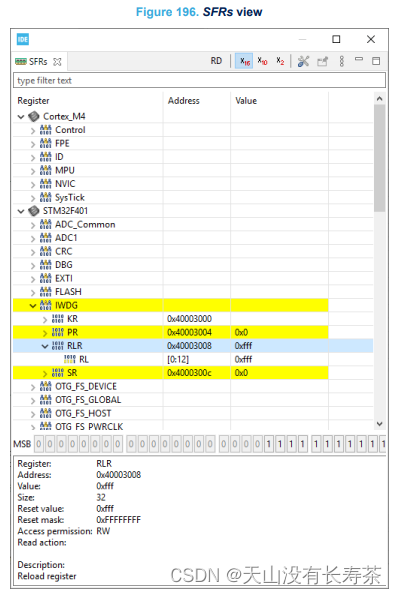The width and height of the screenshot is (397, 594).
Task: Click the RLR register icon
Action: click(58, 345)
